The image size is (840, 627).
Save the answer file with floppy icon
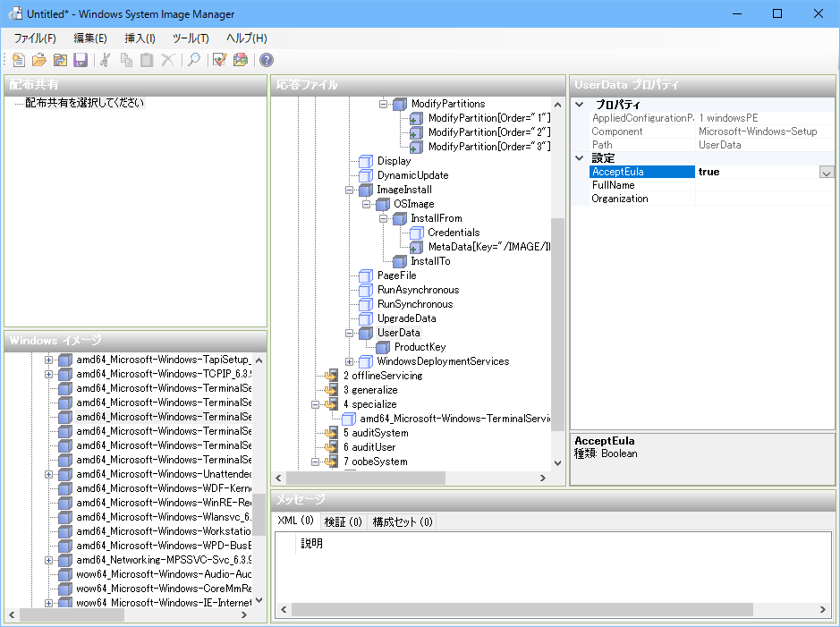tap(81, 60)
